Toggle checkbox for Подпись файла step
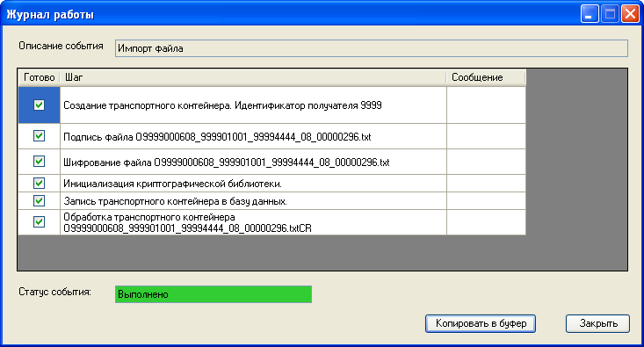644x347 pixels. 39,136
